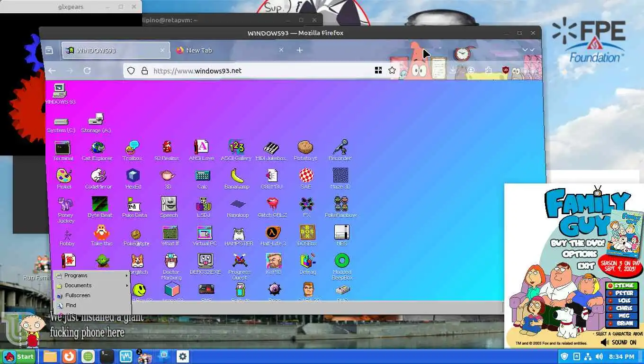Choose Fullscreen from the start menu
Image resolution: width=644 pixels, height=364 pixels.
coord(92,295)
